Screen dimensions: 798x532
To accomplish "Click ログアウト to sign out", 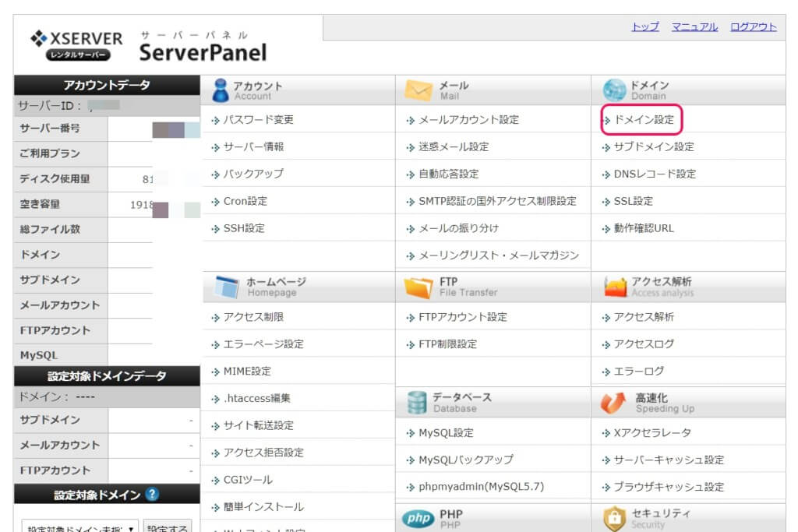I will [753, 26].
